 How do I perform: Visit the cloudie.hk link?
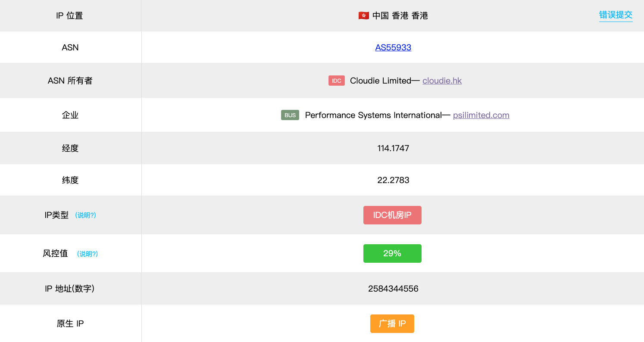tap(442, 81)
